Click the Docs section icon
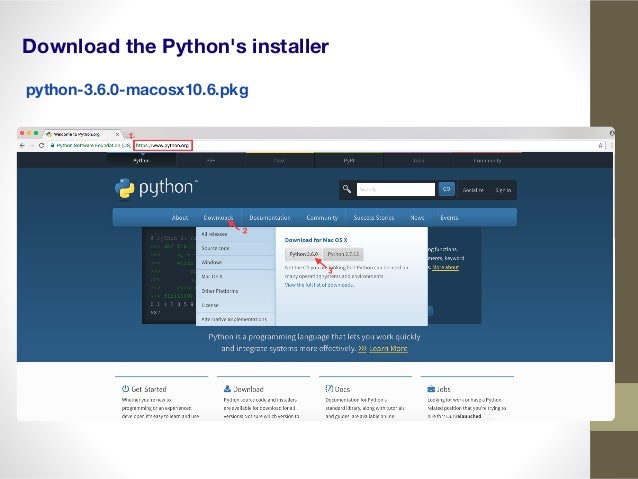638x479 pixels. click(329, 389)
